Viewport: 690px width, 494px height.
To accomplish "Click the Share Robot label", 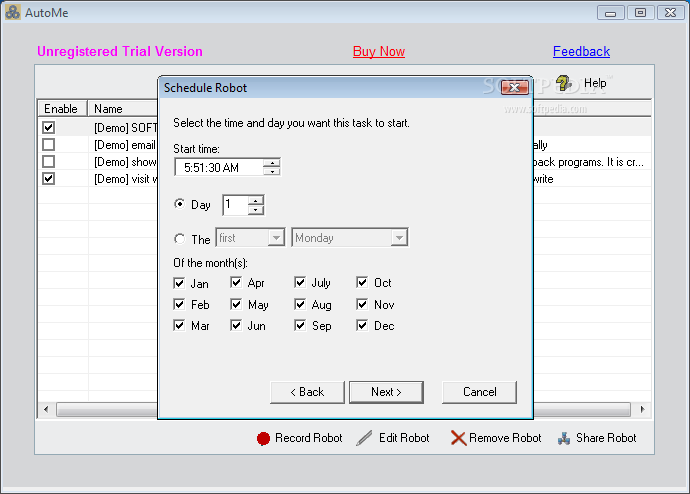I will (x=606, y=438).
